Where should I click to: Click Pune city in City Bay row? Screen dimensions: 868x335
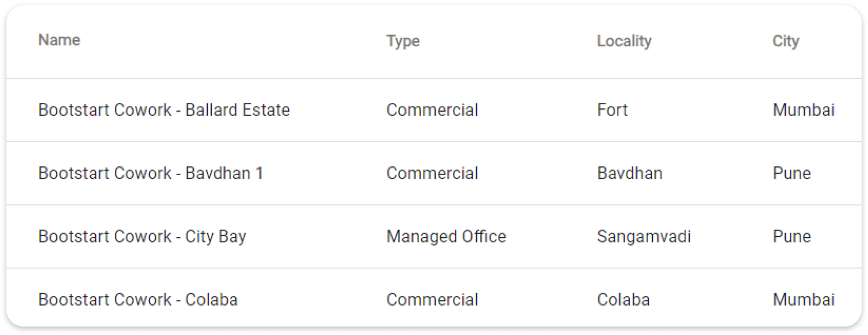coord(791,237)
